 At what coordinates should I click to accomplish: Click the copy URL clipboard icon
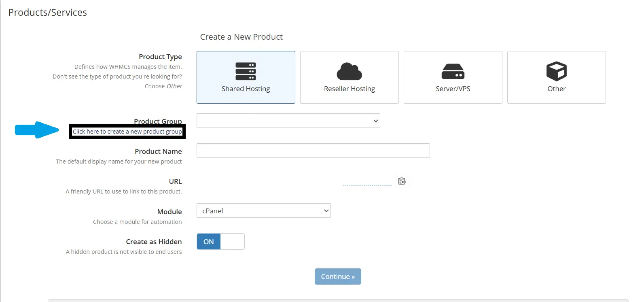tap(402, 181)
